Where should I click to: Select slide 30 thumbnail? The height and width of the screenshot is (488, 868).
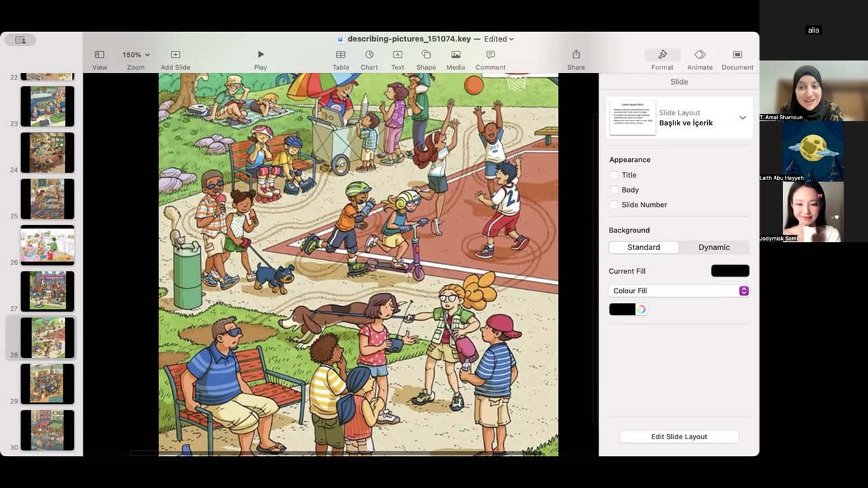(47, 430)
